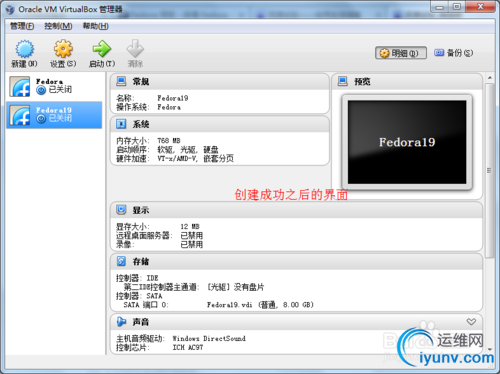Click Fedora powered-off status icon
Image resolution: width=500 pixels, height=374 pixels.
41,90
